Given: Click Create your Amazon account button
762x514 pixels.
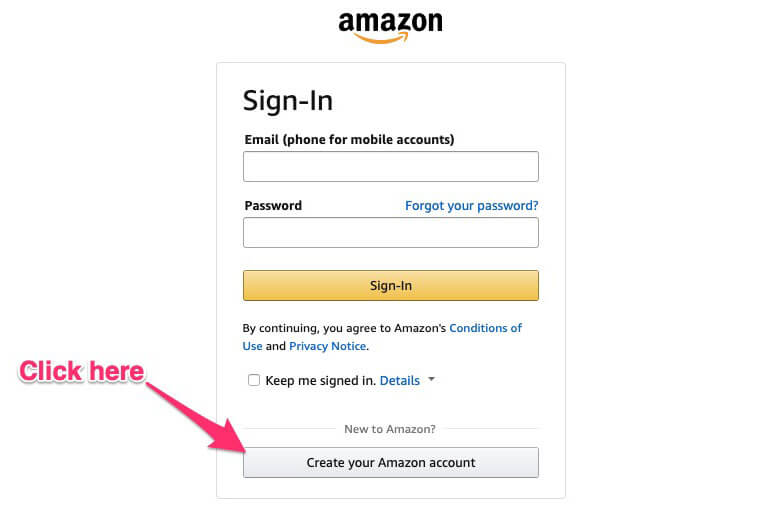Looking at the screenshot, I should click(x=391, y=463).
